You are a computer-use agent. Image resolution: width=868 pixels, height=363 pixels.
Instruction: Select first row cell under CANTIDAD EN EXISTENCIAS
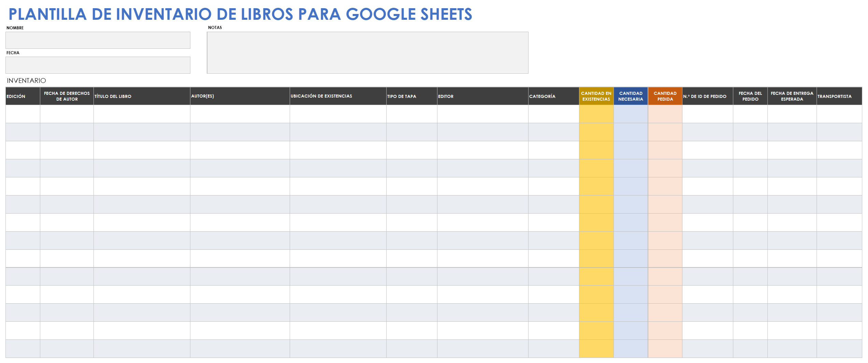pos(596,114)
